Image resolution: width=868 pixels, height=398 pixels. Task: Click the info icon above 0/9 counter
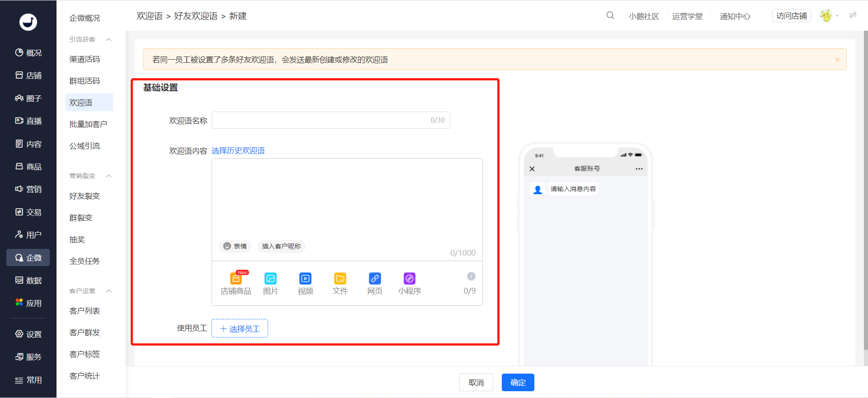(471, 276)
